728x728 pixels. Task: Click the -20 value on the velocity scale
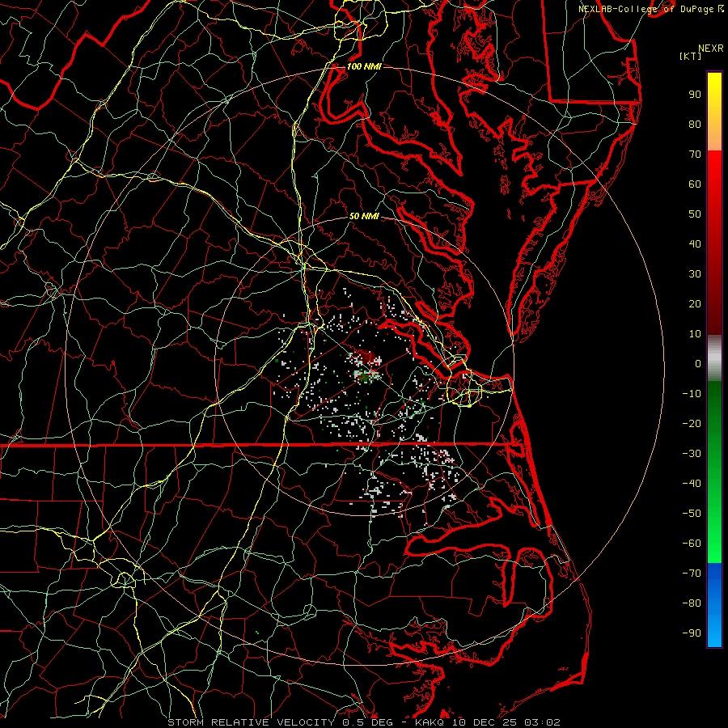coord(692,423)
